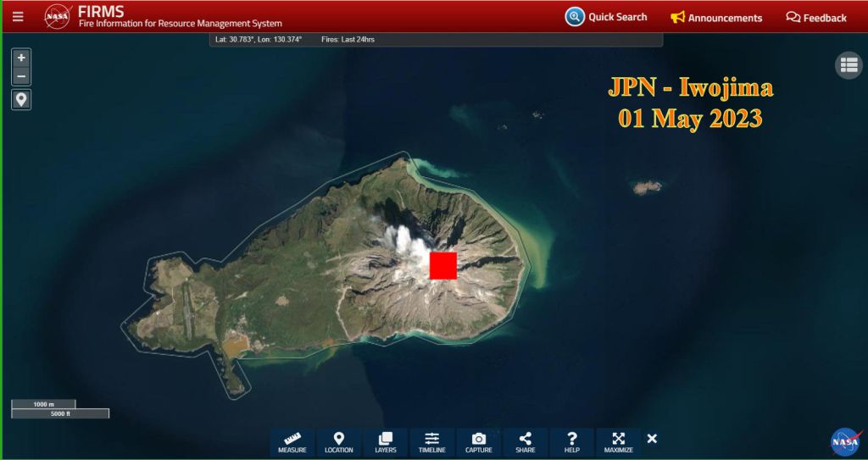Close the bottom toolbar
The width and height of the screenshot is (868, 460).
tap(652, 438)
